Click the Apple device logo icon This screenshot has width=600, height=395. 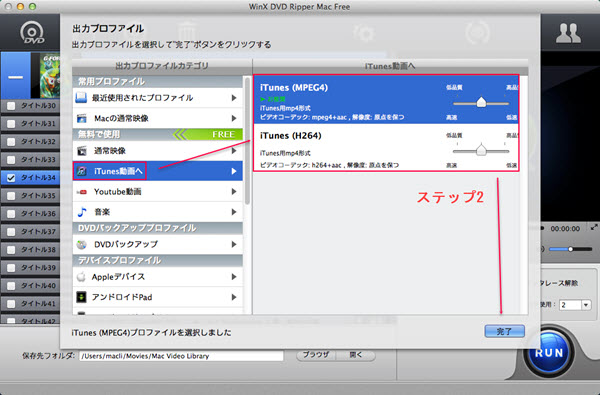click(x=81, y=276)
